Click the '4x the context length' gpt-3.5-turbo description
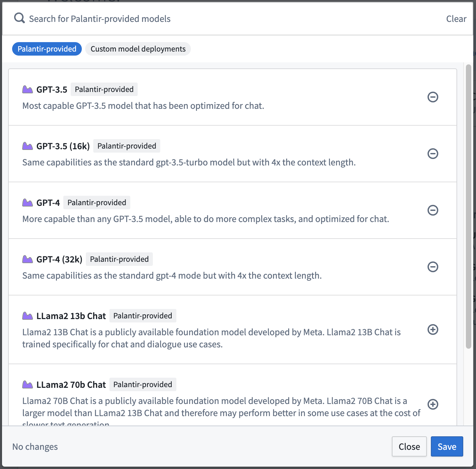The height and width of the screenshot is (469, 476). pyautogui.click(x=189, y=162)
